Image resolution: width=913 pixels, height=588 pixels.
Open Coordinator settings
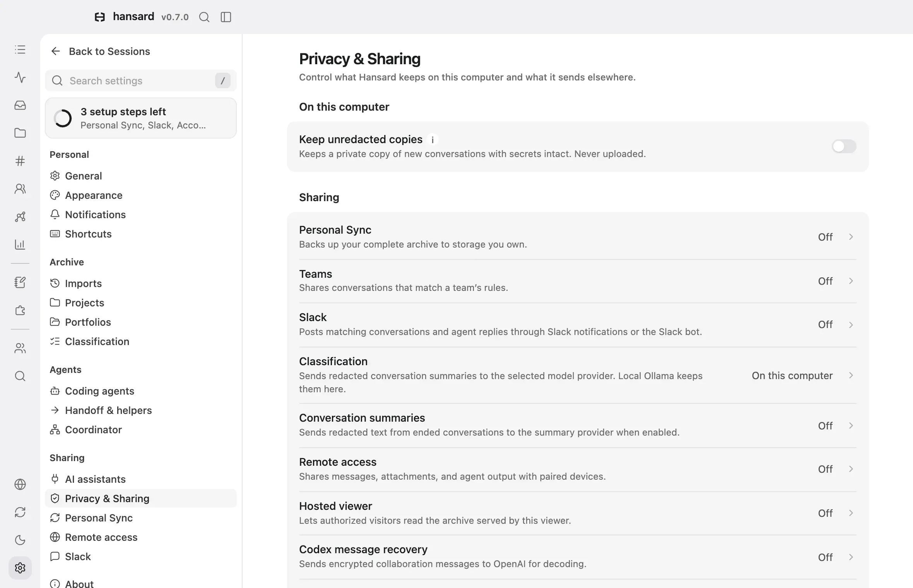141,430
